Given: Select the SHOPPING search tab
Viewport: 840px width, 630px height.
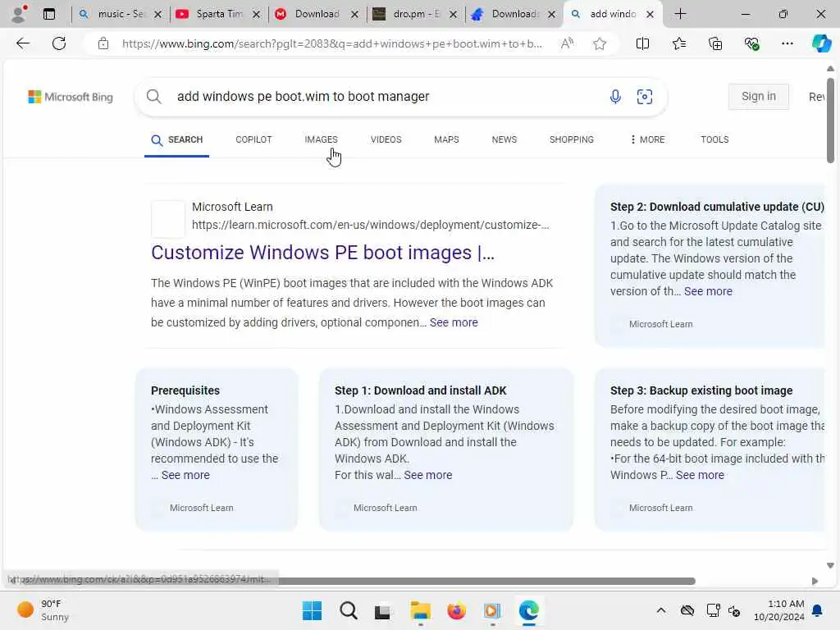Looking at the screenshot, I should (571, 139).
